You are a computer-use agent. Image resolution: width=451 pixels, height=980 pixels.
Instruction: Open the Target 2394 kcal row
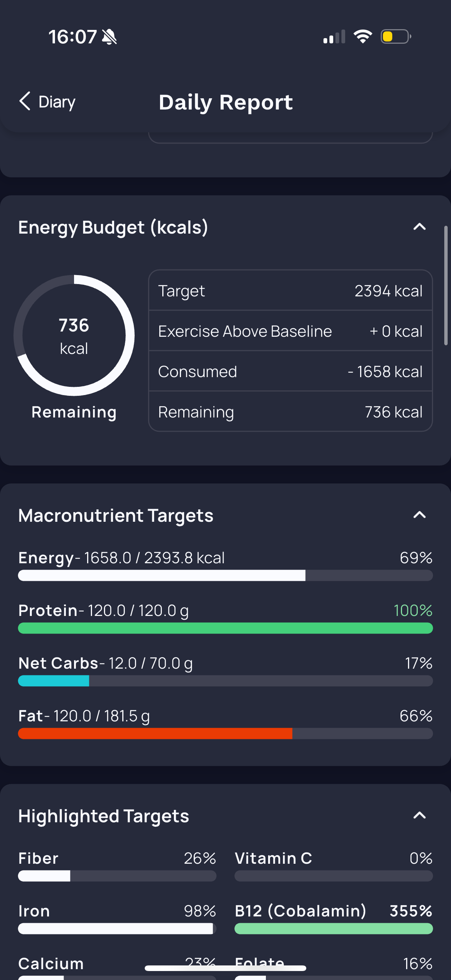(291, 291)
